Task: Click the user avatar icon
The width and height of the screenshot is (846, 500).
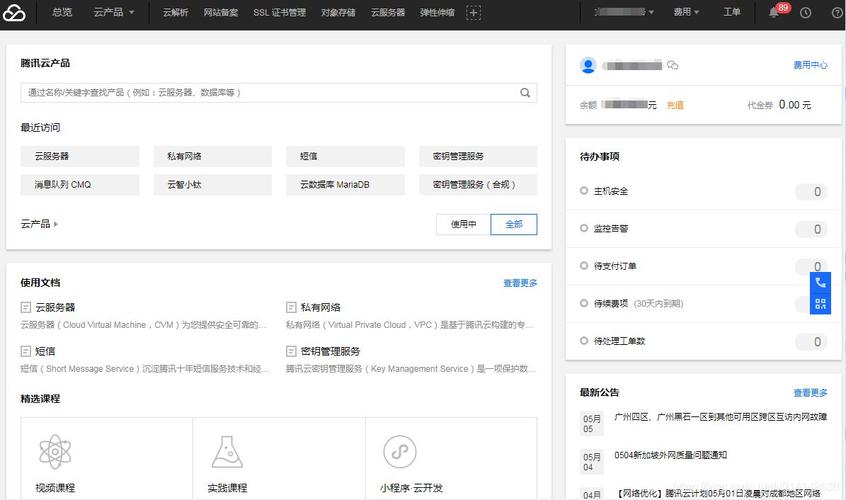Action: click(x=588, y=65)
